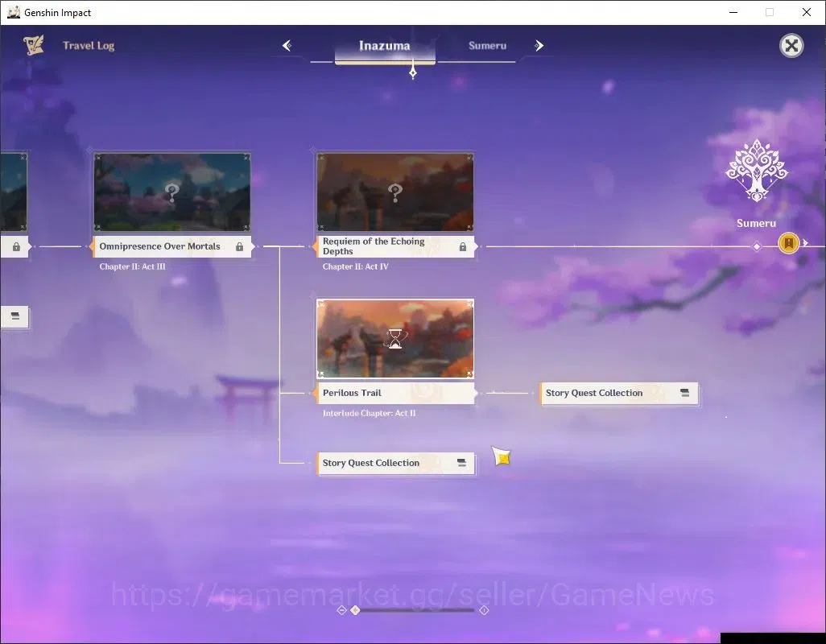
Task: Click question mark on Requiem thumbnail
Action: click(x=395, y=192)
